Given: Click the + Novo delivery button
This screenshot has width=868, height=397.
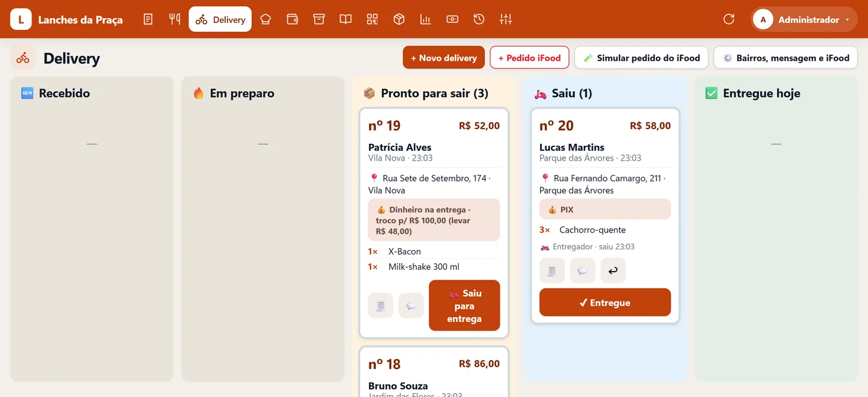Looking at the screenshot, I should click(443, 58).
